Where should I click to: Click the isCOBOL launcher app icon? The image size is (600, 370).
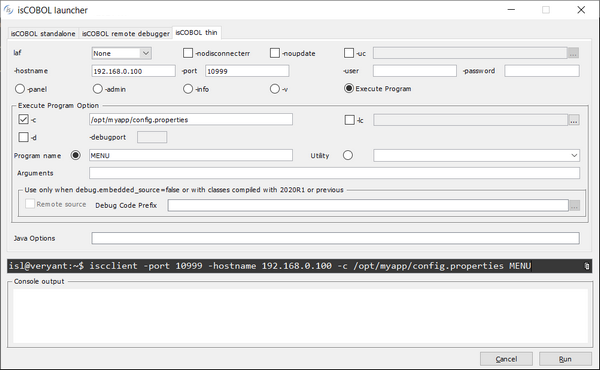[x=8, y=10]
